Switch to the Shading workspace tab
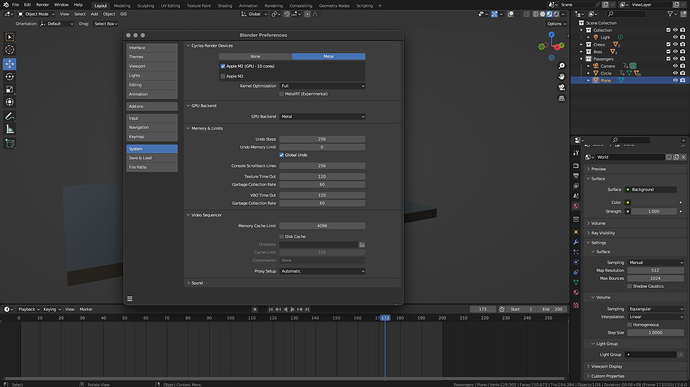Image resolution: width=690 pixels, height=387 pixels. (224, 6)
